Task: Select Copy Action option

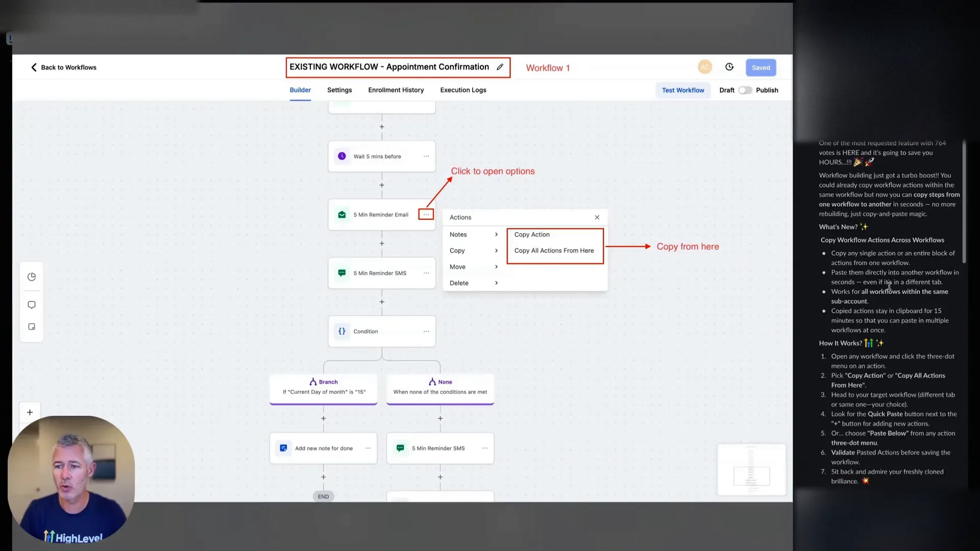Action: tap(532, 234)
